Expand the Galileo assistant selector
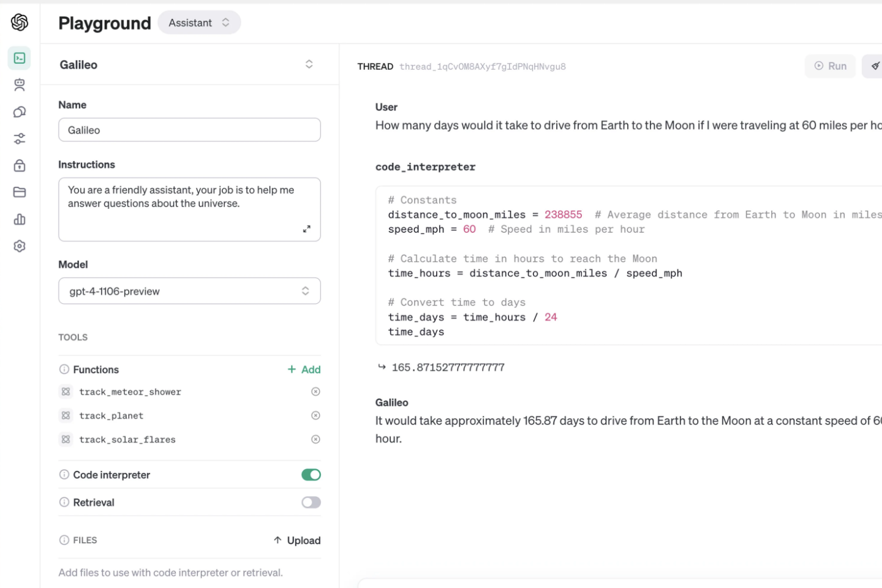This screenshot has width=882, height=588. coord(309,64)
